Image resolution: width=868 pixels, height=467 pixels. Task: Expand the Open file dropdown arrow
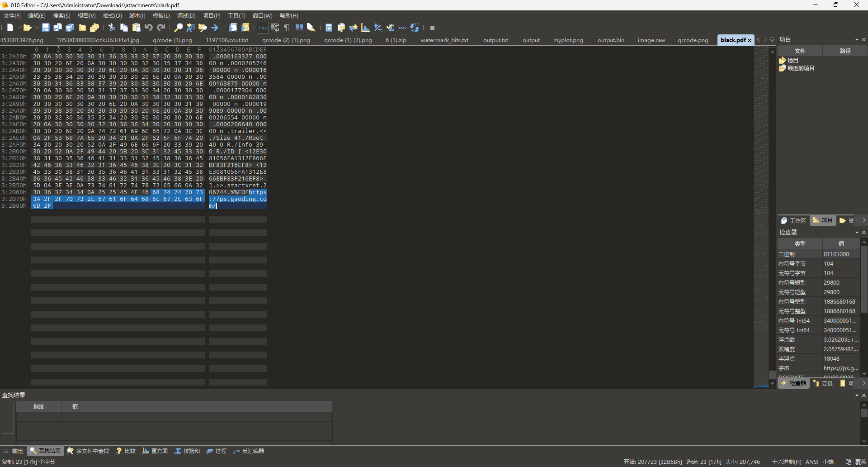click(37, 28)
